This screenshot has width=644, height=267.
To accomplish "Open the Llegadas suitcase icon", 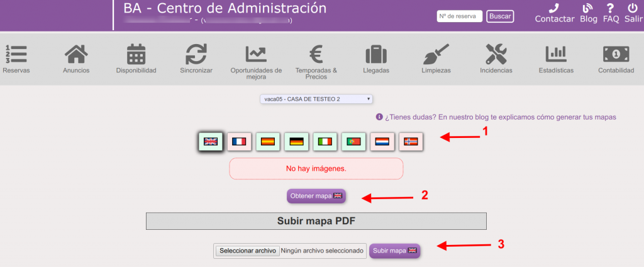I will (376, 54).
